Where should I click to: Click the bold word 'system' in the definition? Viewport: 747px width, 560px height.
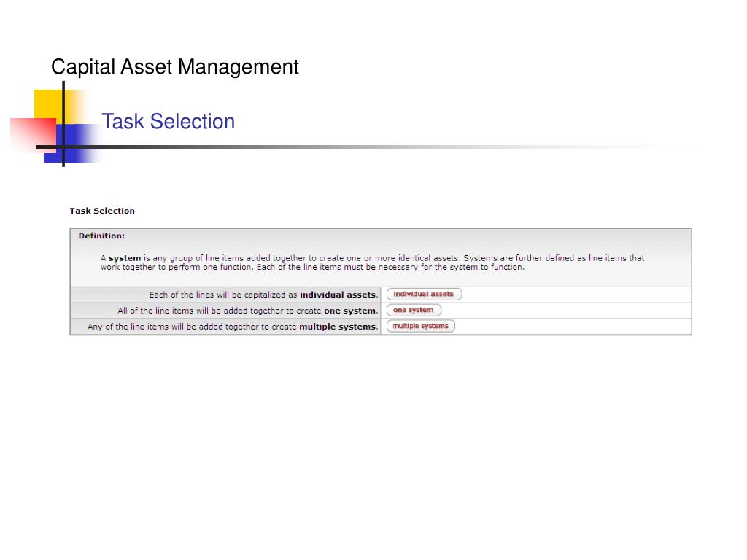[125, 258]
